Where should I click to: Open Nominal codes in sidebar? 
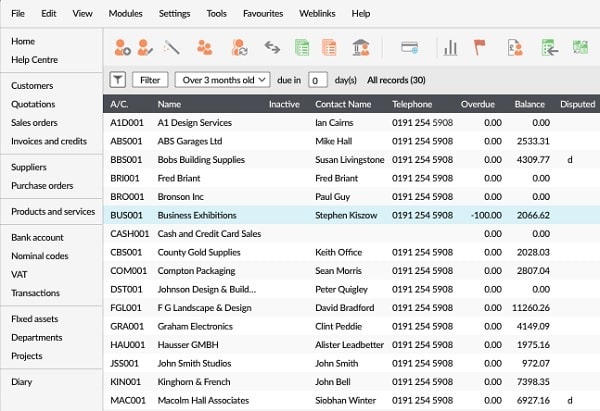[x=40, y=256]
